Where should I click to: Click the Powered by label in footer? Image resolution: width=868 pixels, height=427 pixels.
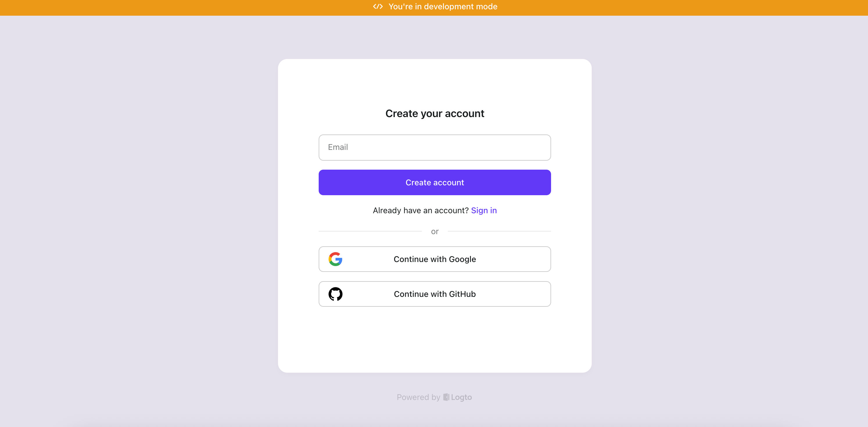(x=419, y=397)
